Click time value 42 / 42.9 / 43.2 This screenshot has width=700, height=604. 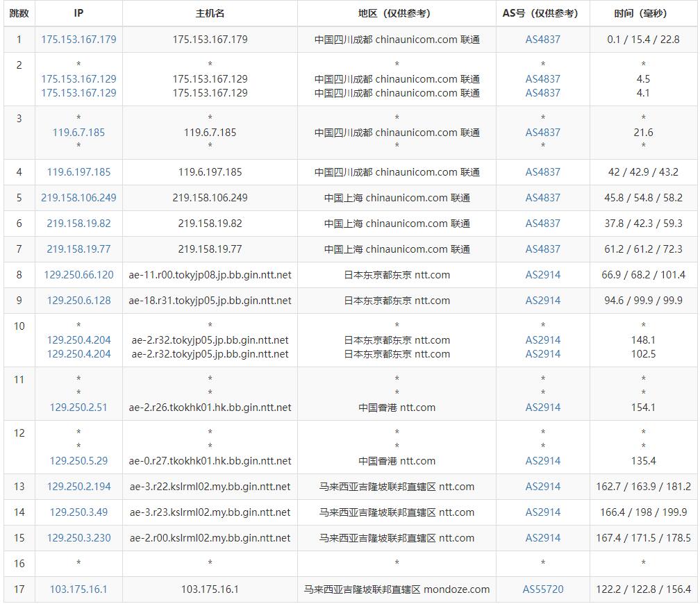tap(643, 172)
